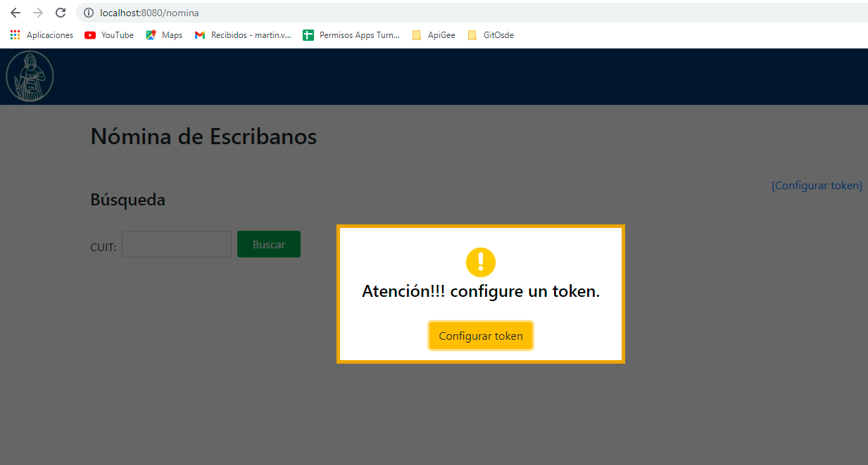The height and width of the screenshot is (465, 868).
Task: Click the forward navigation arrow
Action: [37, 13]
